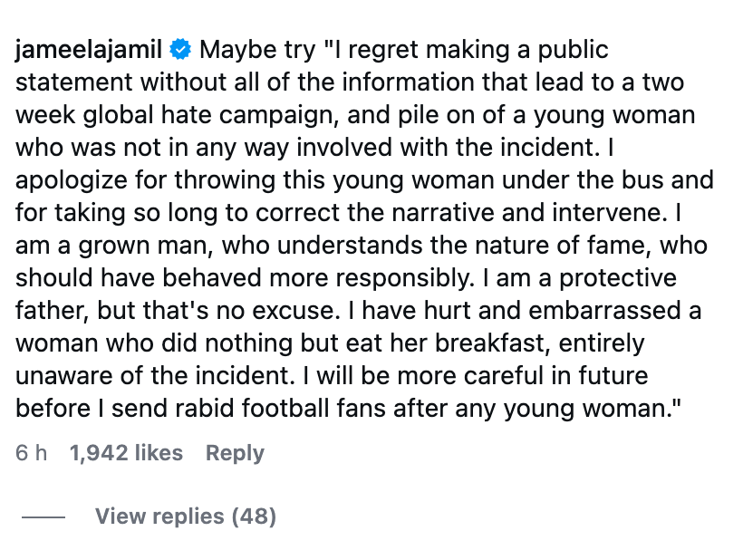Click the blue verified badge icon

click(182, 49)
